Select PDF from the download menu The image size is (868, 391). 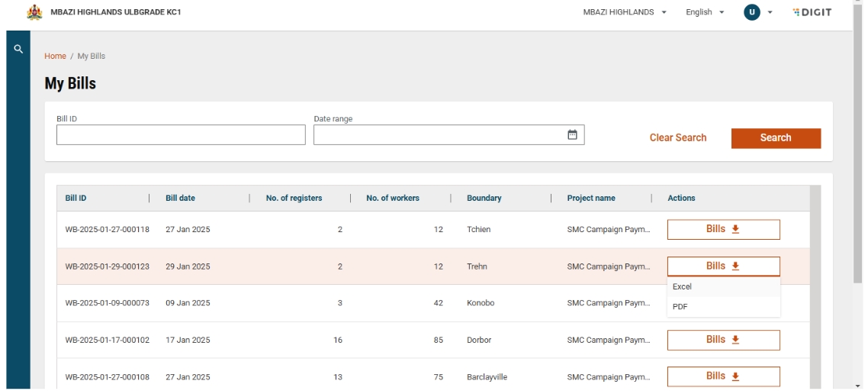click(680, 307)
